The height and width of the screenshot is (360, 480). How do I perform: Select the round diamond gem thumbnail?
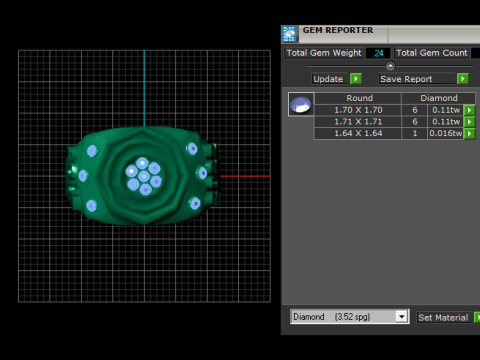pyautogui.click(x=301, y=104)
